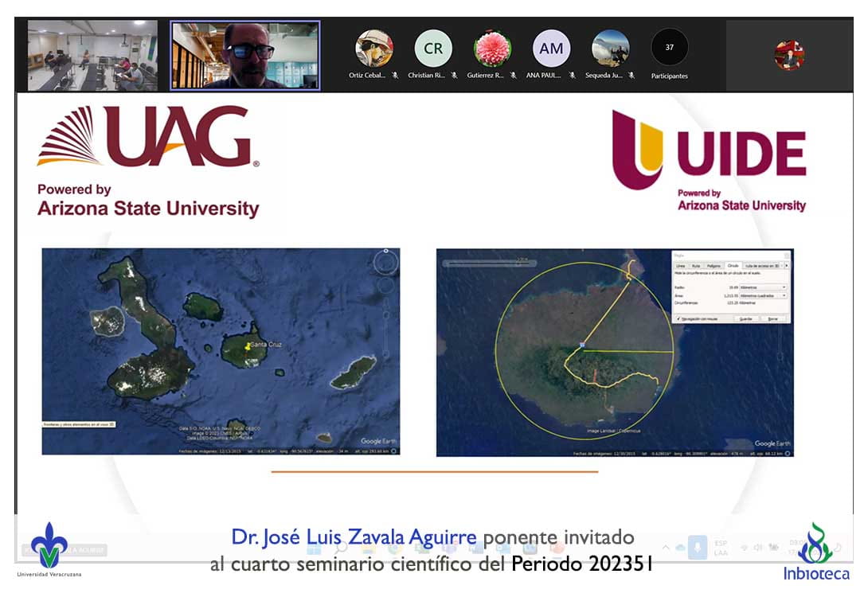Click the Google Earth compass navigation ring
Viewport: 868px width, 605px height.
(x=386, y=262)
